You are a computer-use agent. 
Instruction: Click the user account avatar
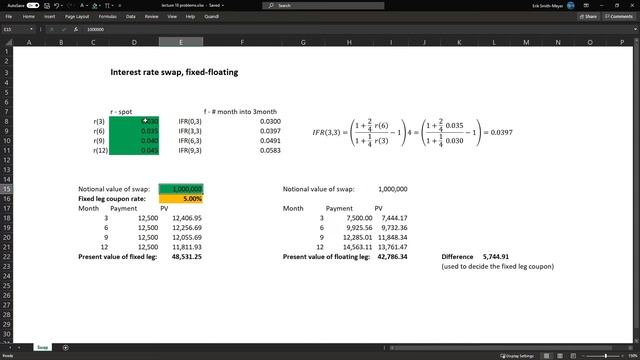[x=571, y=6]
